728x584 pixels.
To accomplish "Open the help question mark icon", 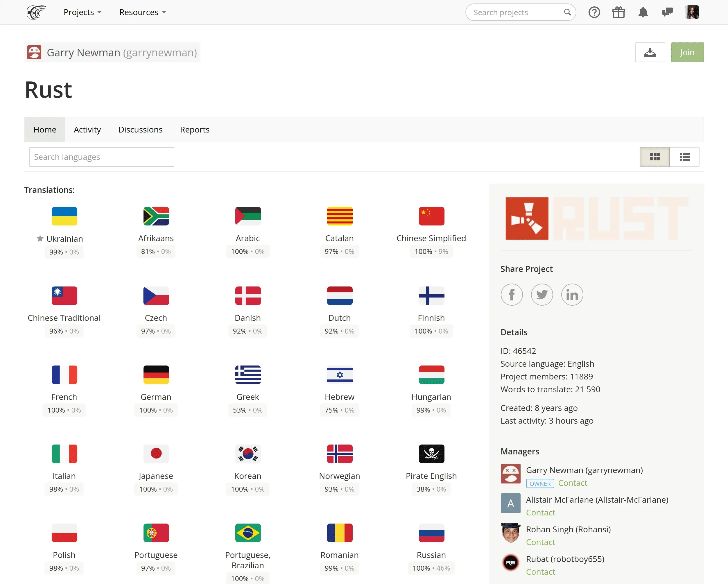I will 594,12.
